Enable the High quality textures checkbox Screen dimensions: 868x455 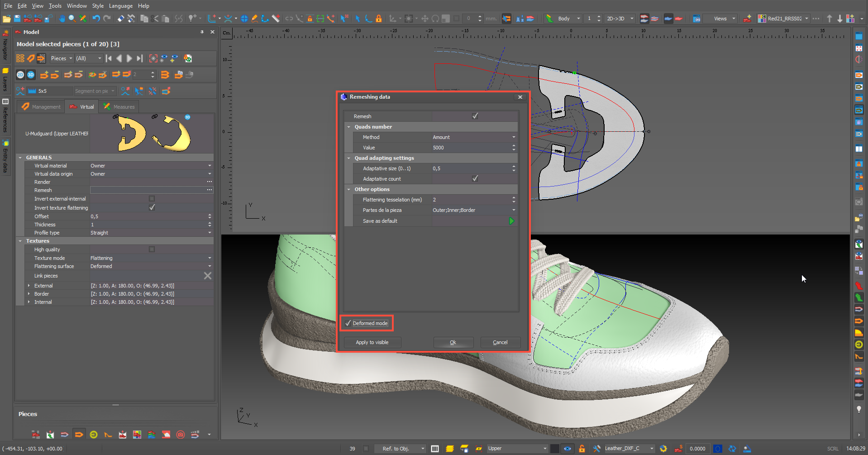pyautogui.click(x=152, y=249)
